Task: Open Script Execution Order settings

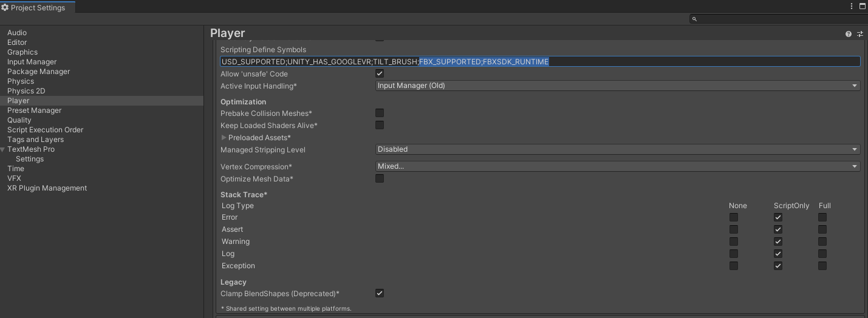Action: [45, 130]
